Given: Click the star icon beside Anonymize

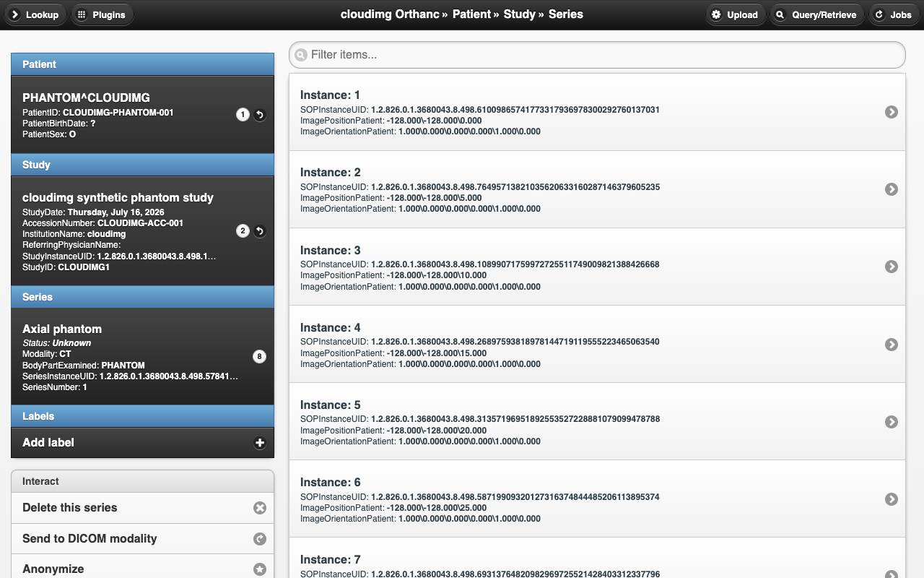Looking at the screenshot, I should (x=260, y=569).
